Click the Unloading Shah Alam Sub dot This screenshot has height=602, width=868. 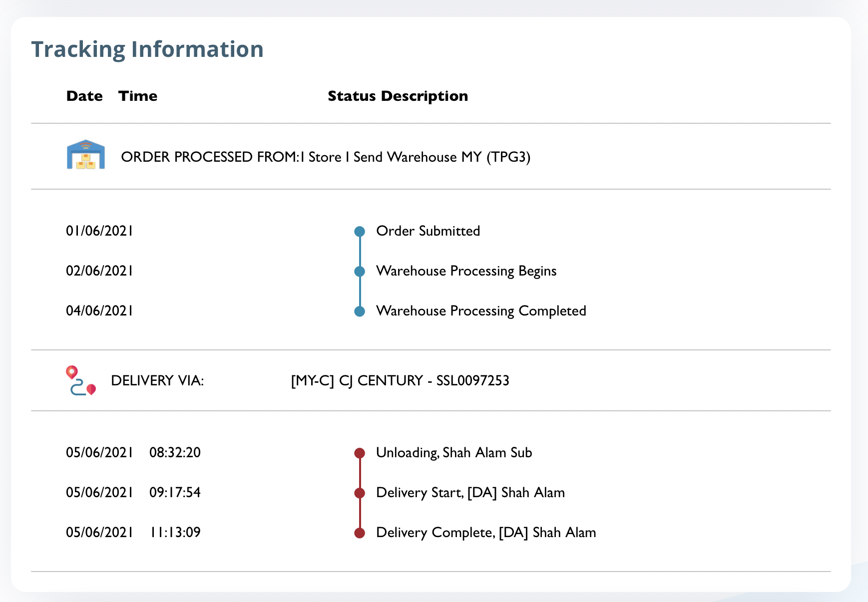coord(360,453)
